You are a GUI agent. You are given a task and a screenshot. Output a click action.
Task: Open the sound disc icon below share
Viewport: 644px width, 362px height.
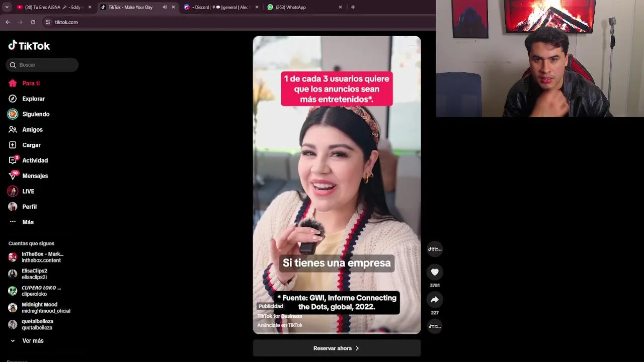(435, 326)
